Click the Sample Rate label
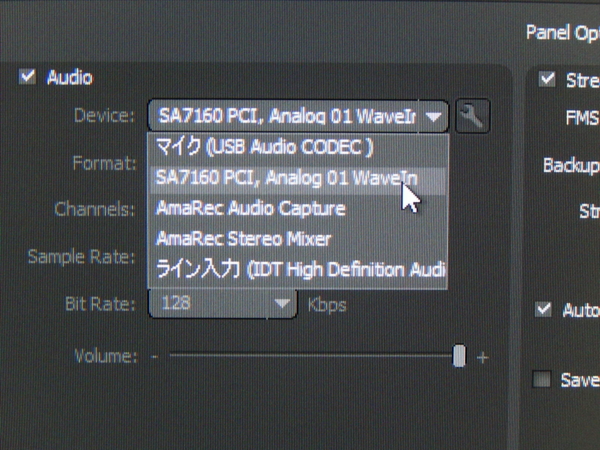 pos(82,257)
